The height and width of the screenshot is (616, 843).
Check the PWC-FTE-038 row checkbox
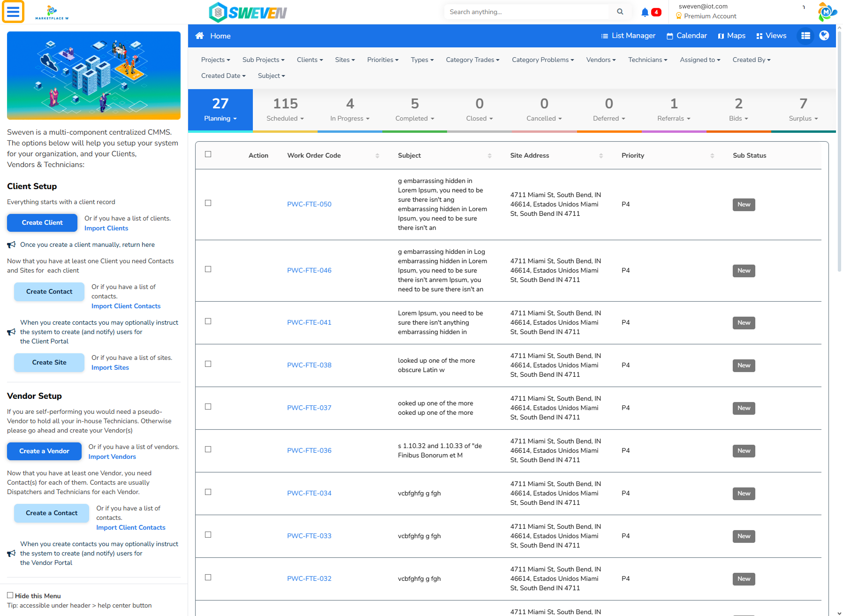(208, 364)
